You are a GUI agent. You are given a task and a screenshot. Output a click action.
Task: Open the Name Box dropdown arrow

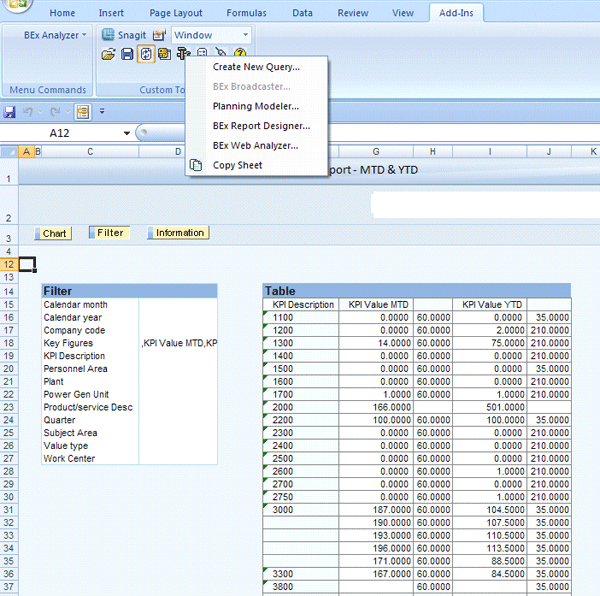tap(127, 133)
